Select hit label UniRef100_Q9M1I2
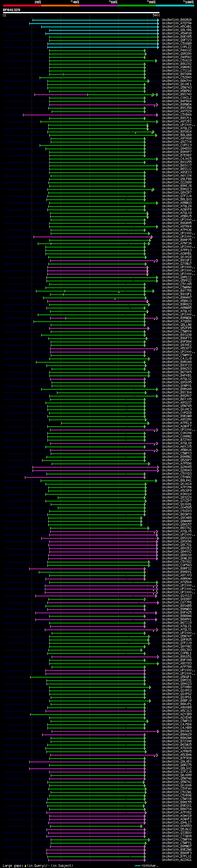The image size is (197, 868). coord(177,277)
